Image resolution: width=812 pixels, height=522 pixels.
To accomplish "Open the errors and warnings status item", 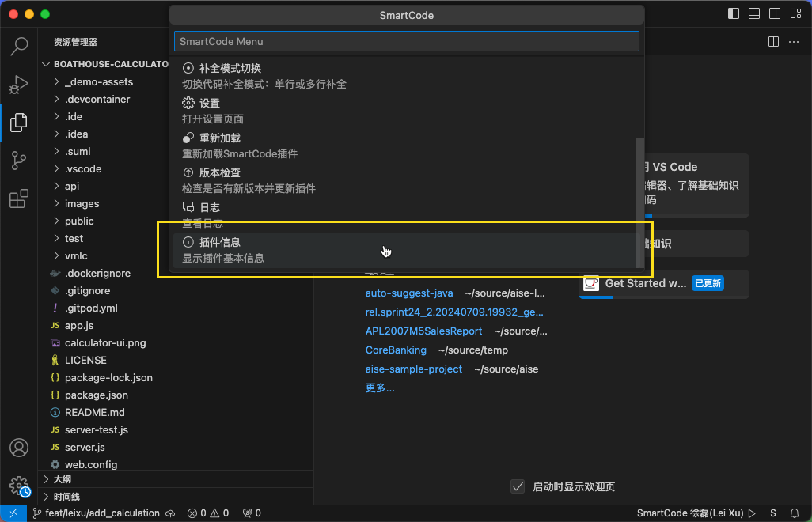I will point(208,513).
